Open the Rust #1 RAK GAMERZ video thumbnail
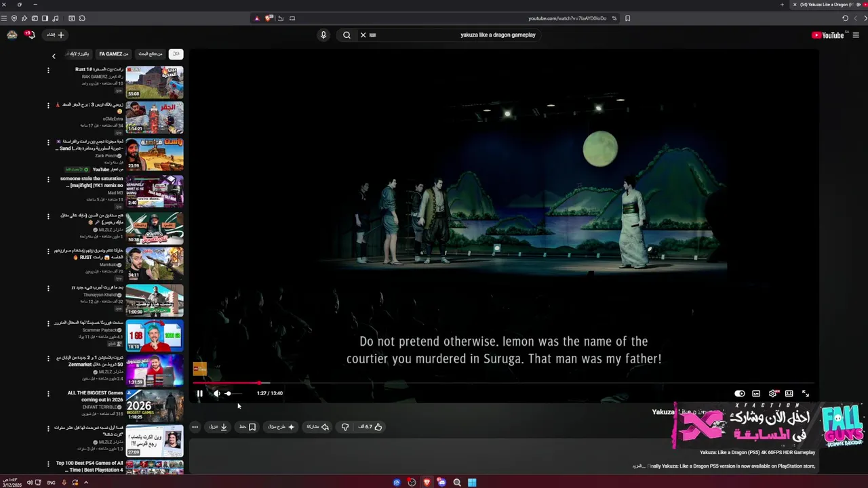 click(155, 82)
